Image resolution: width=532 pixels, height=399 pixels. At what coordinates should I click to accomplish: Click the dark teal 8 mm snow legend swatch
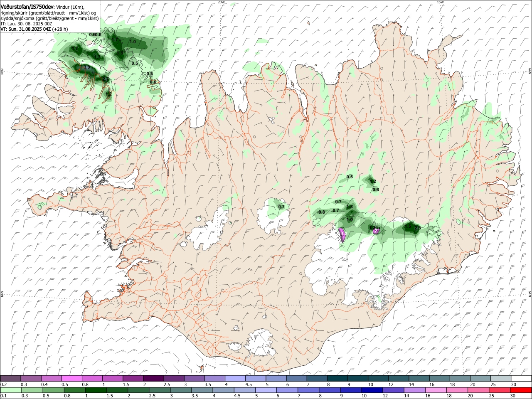(337, 378)
